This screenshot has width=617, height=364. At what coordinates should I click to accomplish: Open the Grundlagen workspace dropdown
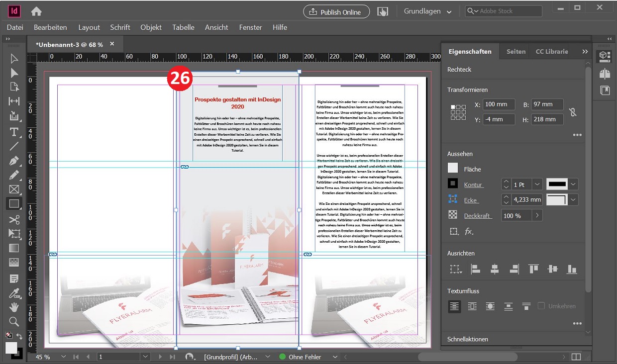427,11
